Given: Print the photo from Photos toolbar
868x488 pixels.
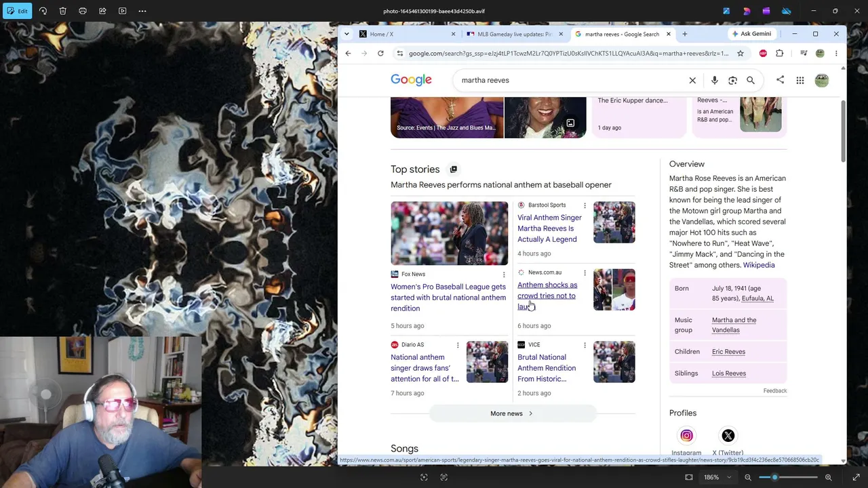Looking at the screenshot, I should [83, 11].
